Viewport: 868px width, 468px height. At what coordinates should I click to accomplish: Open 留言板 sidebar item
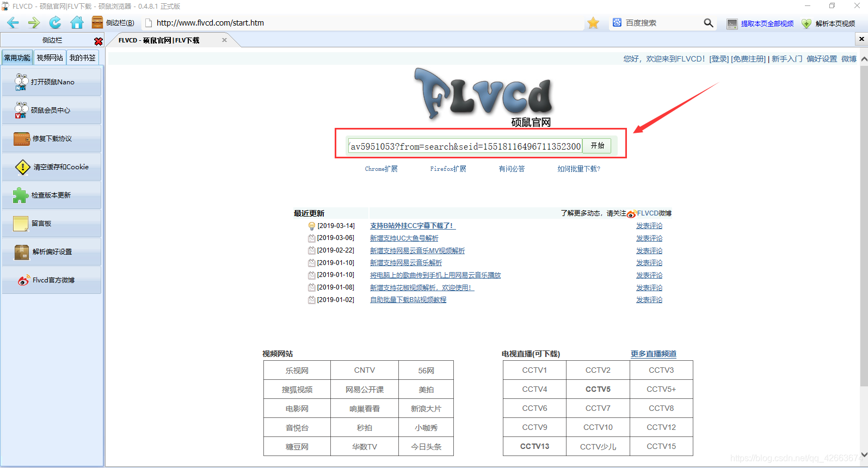click(52, 224)
